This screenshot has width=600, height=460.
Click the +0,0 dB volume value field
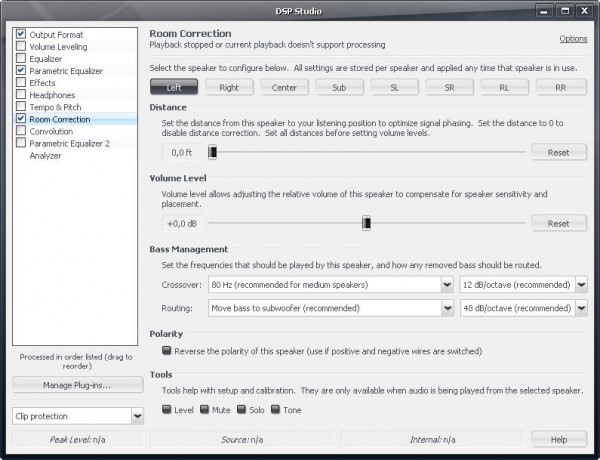(x=182, y=223)
